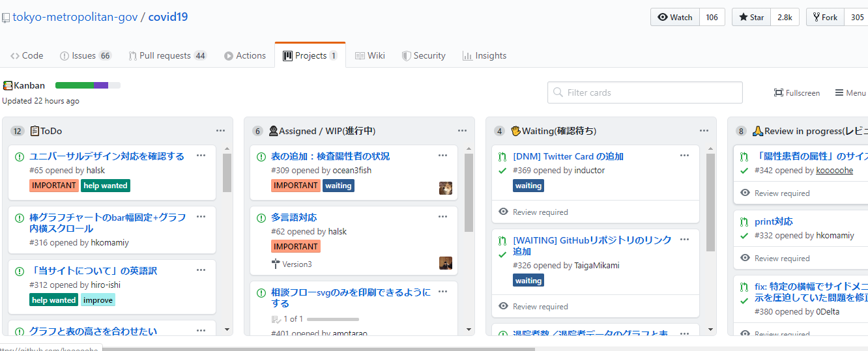868x351 pixels.
Task: Click the open issue icon on 多言語対応 card
Action: (261, 218)
